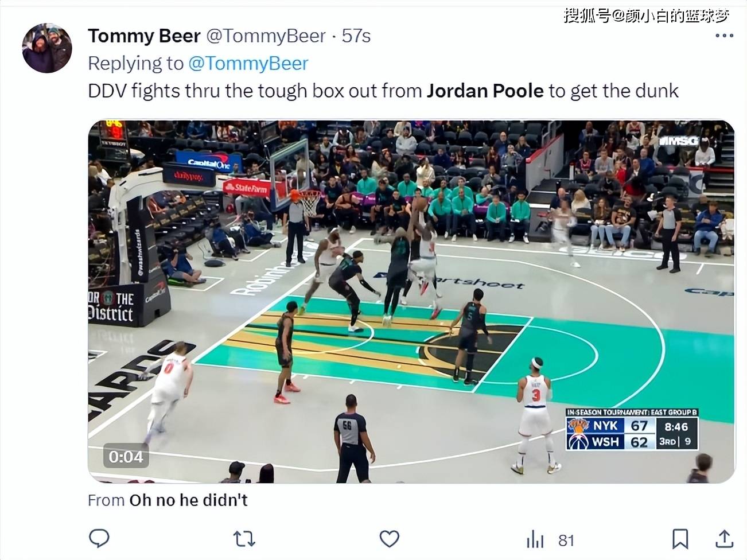Click the tweet text starting 'DDV fights thru'
The image size is (747, 560).
click(x=383, y=91)
